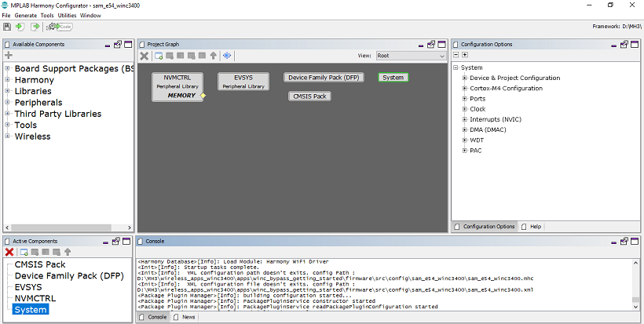Maximize the Console panel
The image size is (644, 324).
pos(635,241)
